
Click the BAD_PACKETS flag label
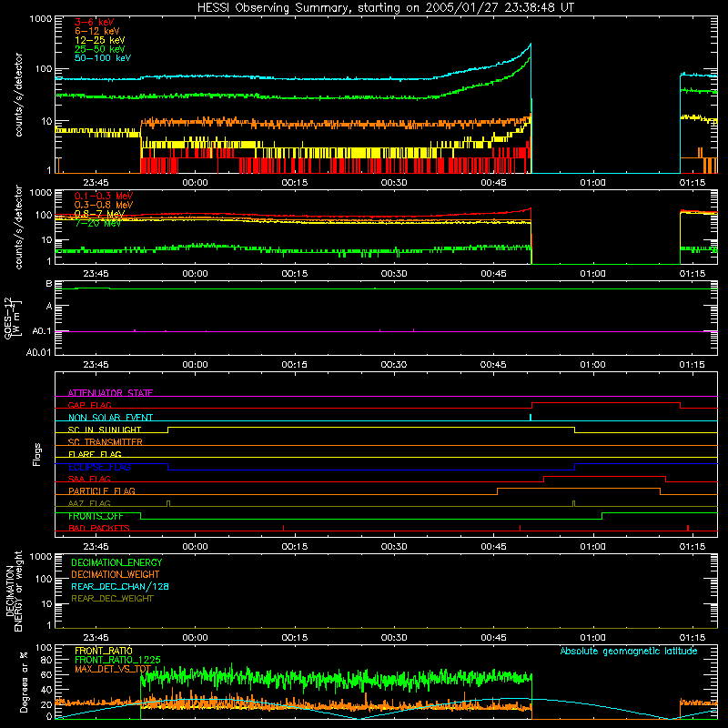point(99,528)
